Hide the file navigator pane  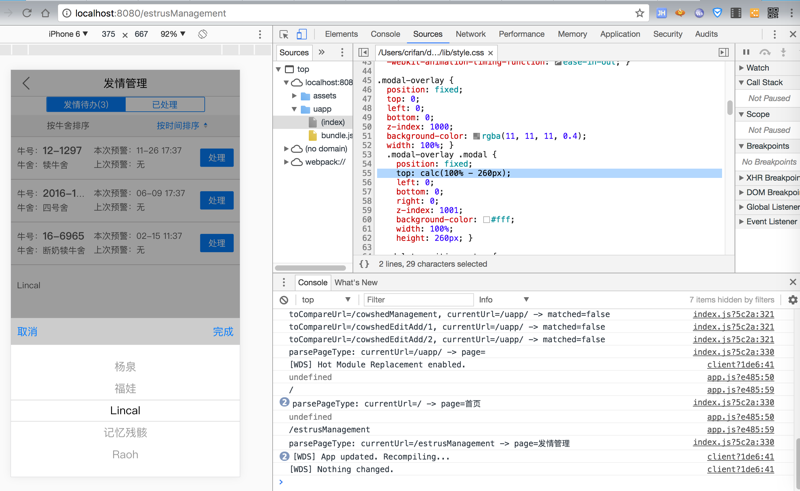[x=363, y=52]
